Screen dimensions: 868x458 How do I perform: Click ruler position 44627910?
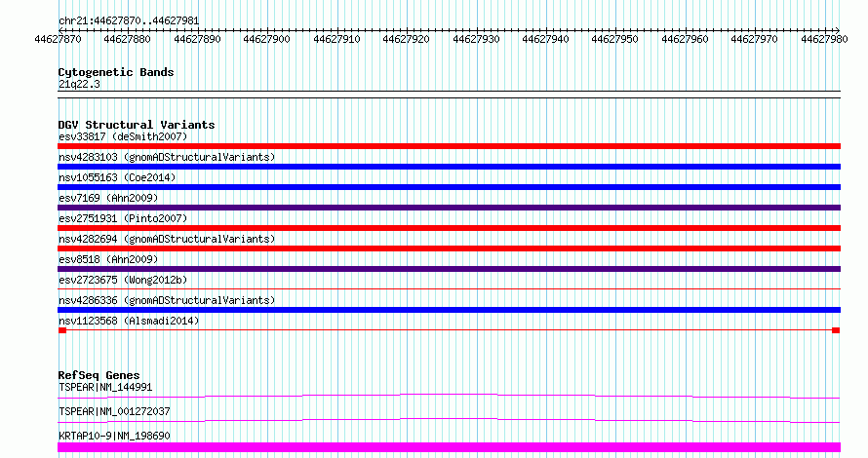tap(336, 39)
